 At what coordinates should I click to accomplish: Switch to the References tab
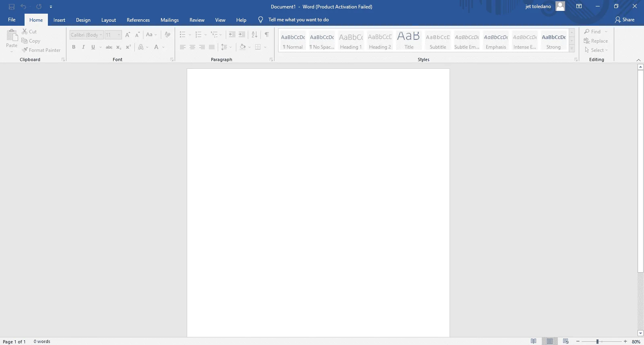coord(138,20)
